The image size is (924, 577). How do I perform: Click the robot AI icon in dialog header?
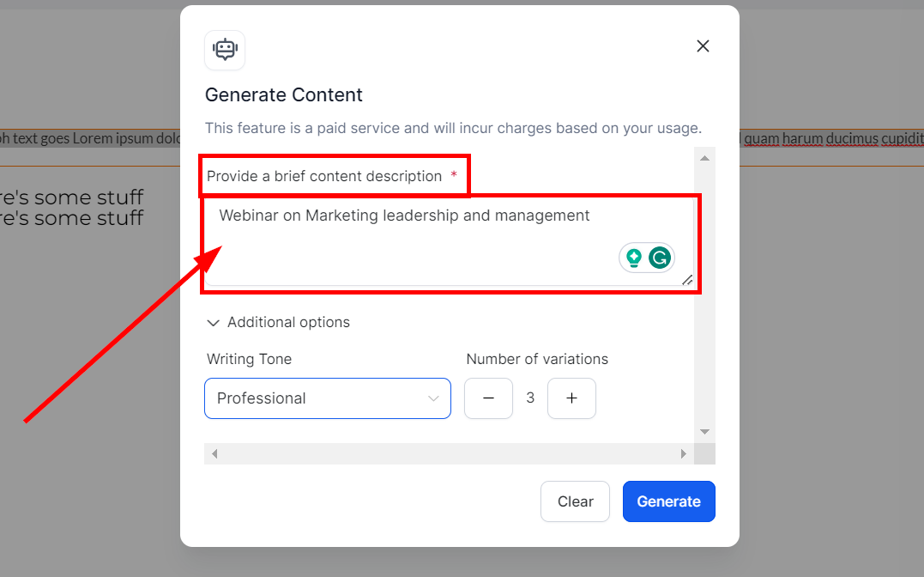pos(225,50)
